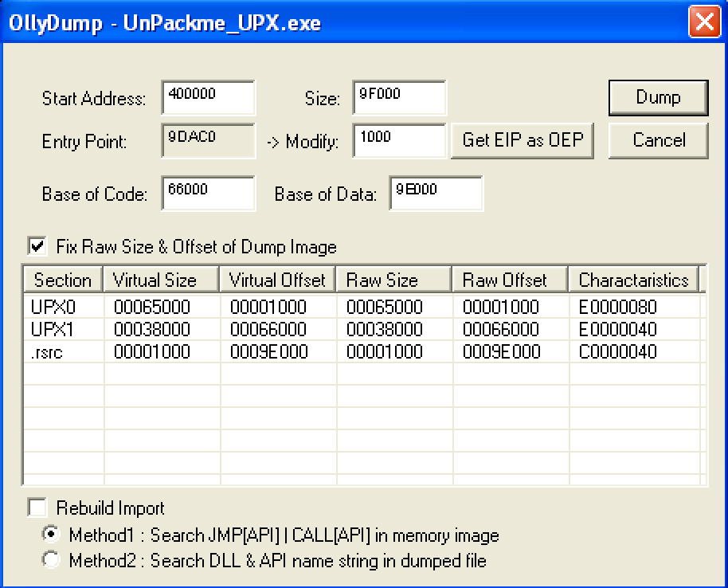Click .rsrc characteristics C0000040
Image resolution: width=728 pixels, height=588 pixels.
[x=617, y=351]
